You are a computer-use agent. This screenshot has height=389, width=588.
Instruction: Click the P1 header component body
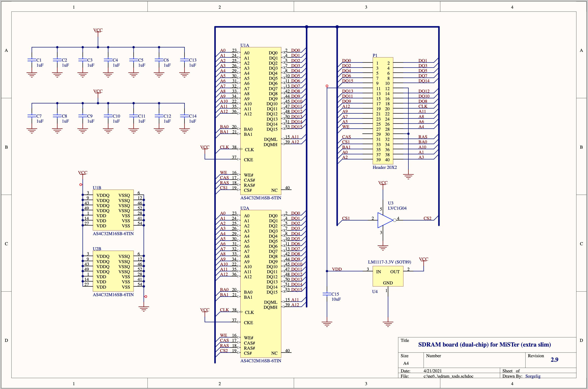(x=382, y=111)
